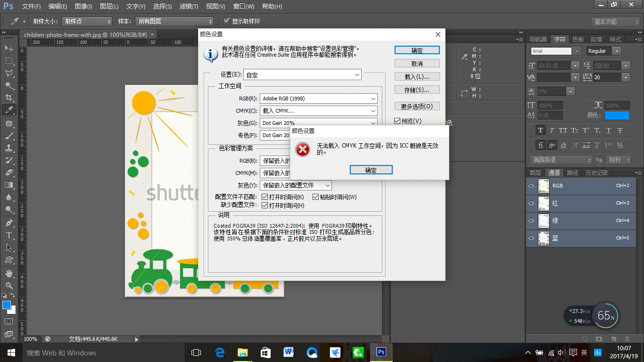Click the 载入(L)... button
The height and width of the screenshot is (362, 644).
point(417,76)
